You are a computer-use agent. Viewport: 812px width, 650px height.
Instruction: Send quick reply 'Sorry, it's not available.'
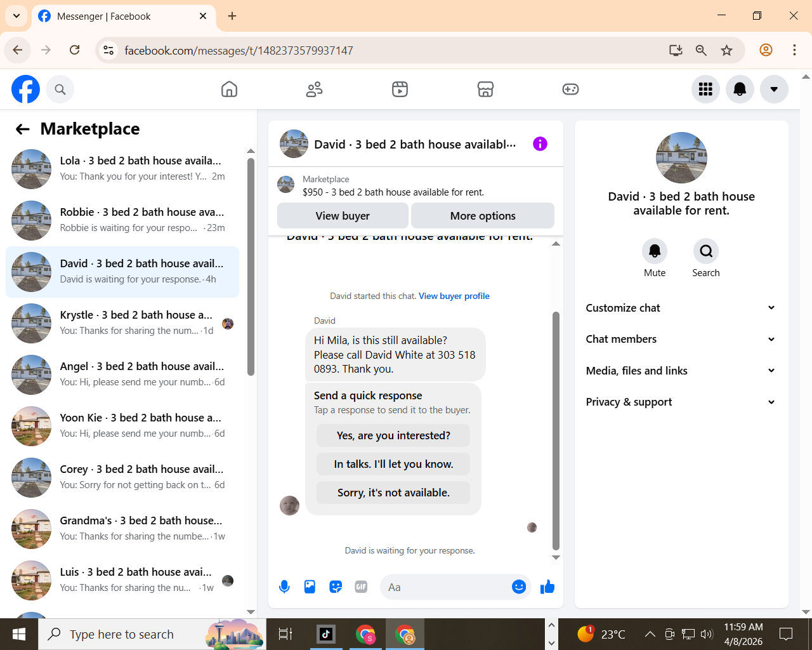click(x=393, y=493)
